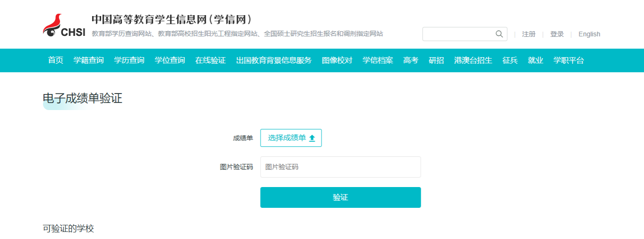Open the 学籍查询 menu item
This screenshot has width=644, height=239.
88,60
